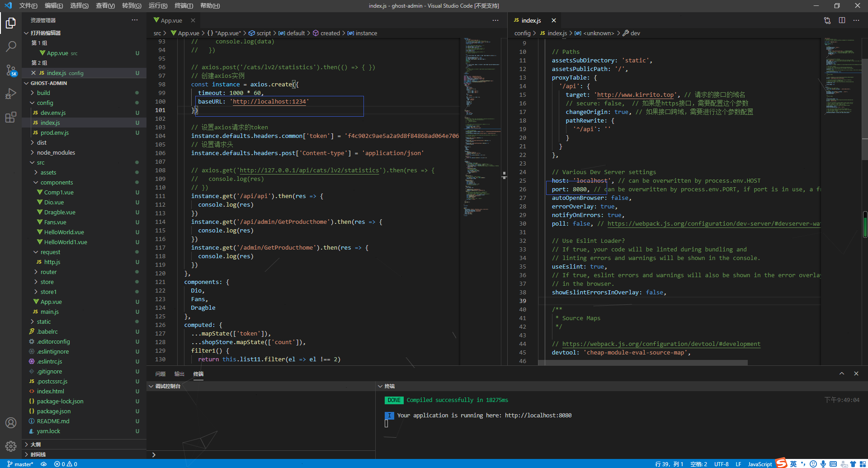Collapse the Terminal section header

click(x=622, y=386)
